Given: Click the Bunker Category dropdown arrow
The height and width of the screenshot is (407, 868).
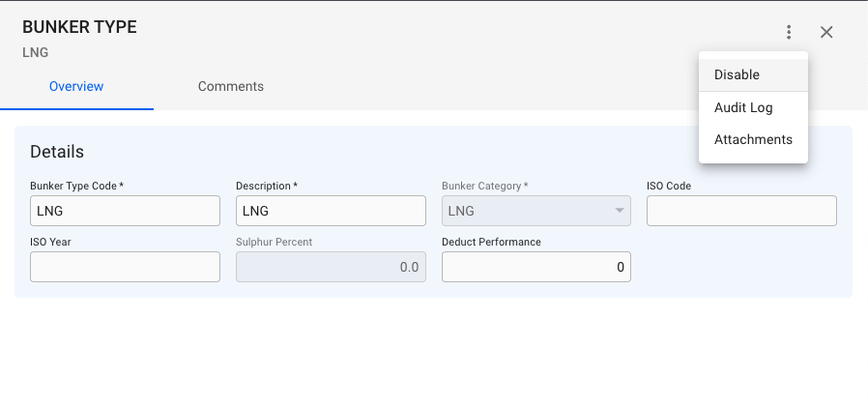Looking at the screenshot, I should pyautogui.click(x=619, y=211).
